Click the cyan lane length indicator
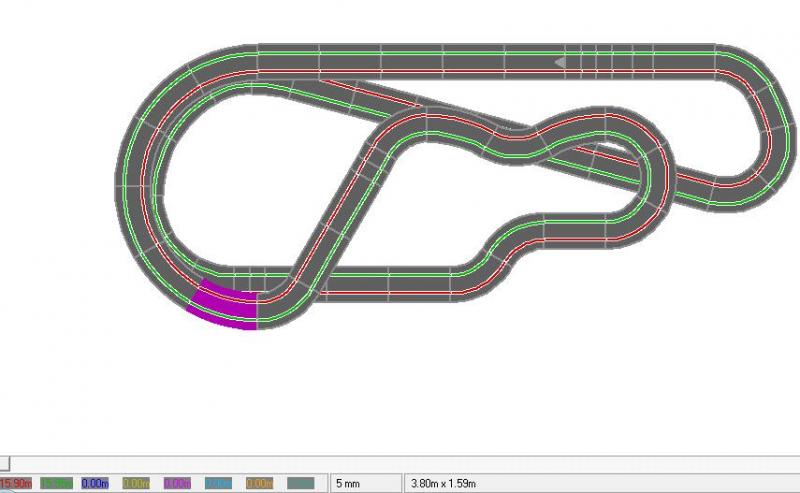This screenshot has width=800, height=493. 218,483
